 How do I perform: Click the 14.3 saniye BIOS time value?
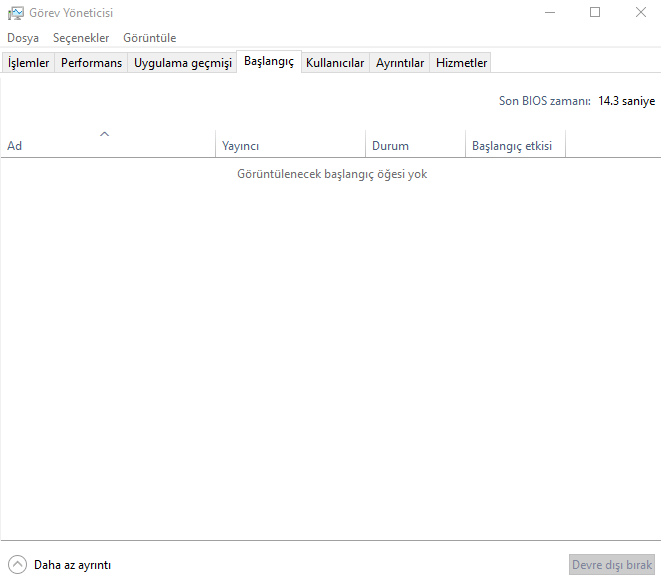pyautogui.click(x=626, y=101)
